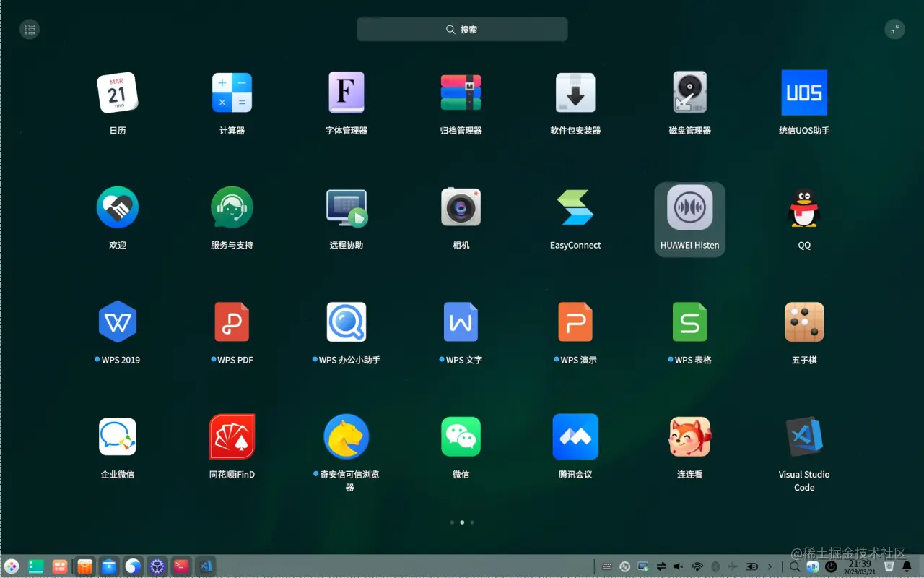Image resolution: width=924 pixels, height=578 pixels.
Task: Open the blue browser in dock
Action: 133,566
